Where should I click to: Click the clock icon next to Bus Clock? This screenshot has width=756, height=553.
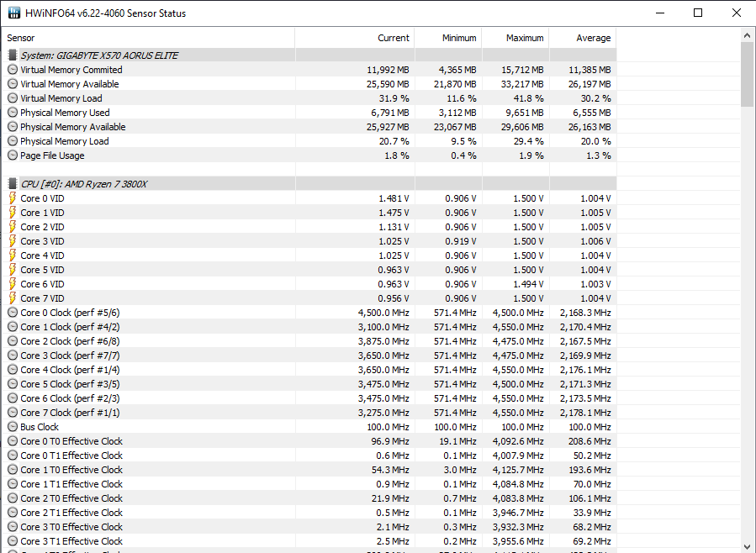click(x=13, y=427)
